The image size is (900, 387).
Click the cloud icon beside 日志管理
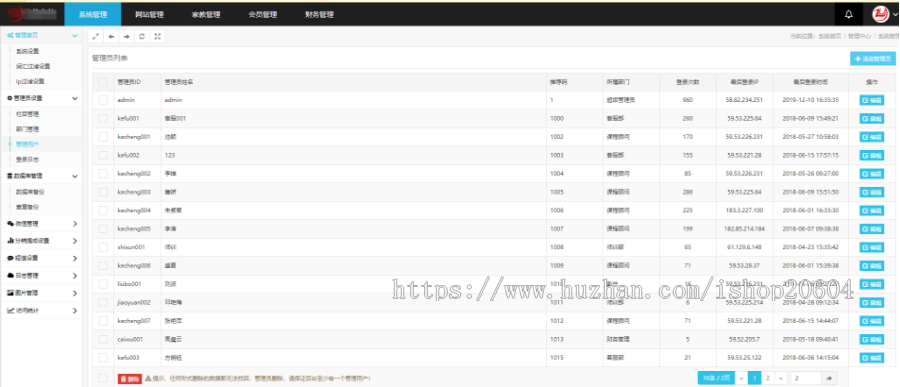click(10, 276)
